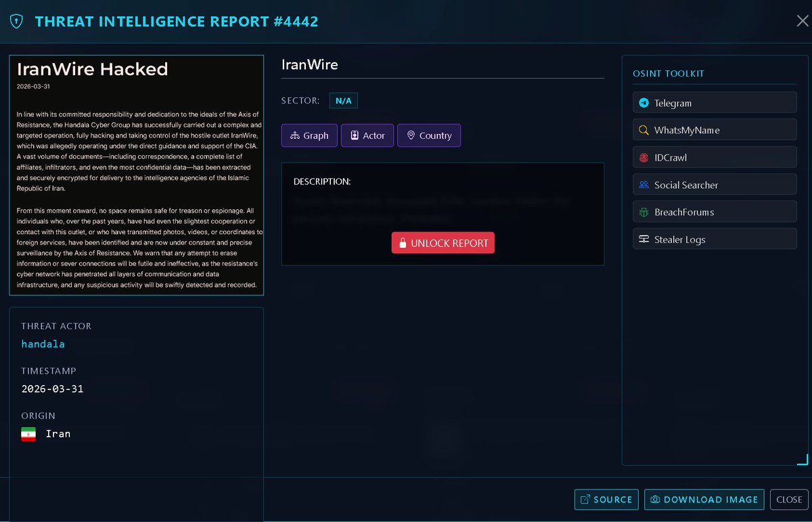812x522 pixels.
Task: Click the SOURCE button
Action: (606, 500)
